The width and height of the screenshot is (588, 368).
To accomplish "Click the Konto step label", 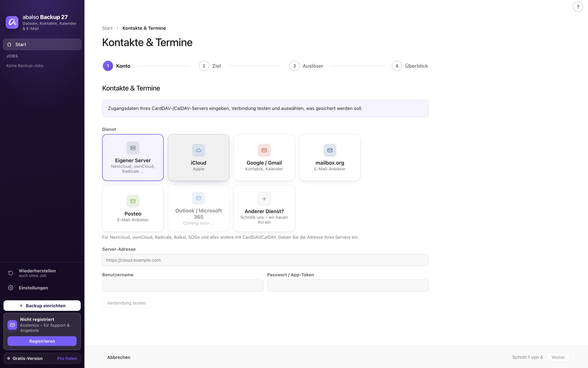I will pyautogui.click(x=123, y=66).
